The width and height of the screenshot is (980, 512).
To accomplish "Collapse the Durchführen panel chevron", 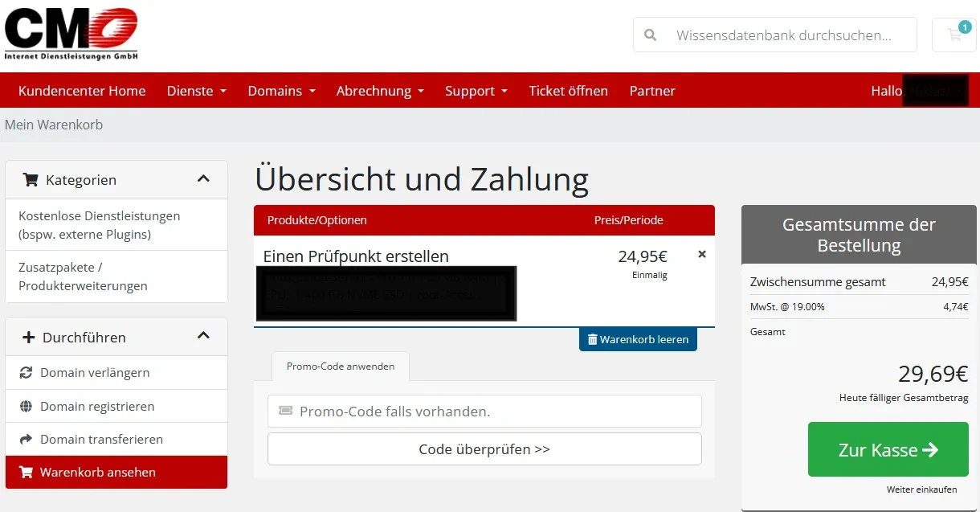I will click(x=203, y=336).
